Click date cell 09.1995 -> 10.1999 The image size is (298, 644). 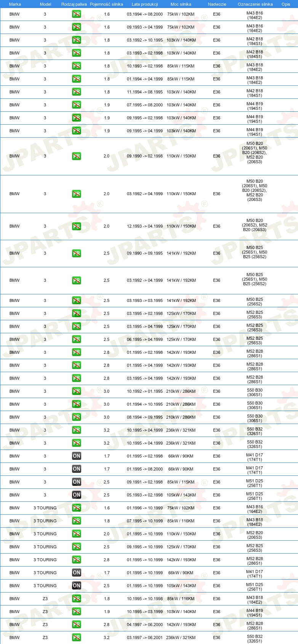pos(145,547)
